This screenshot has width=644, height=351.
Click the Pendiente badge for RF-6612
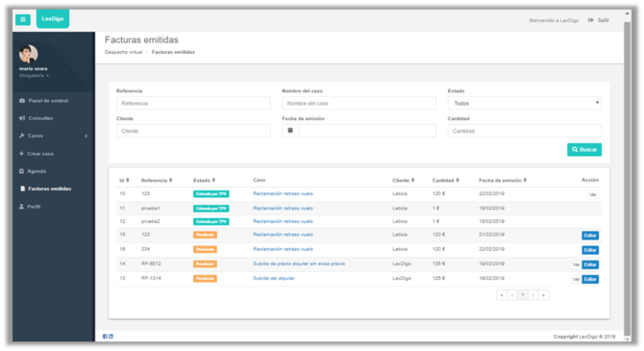click(205, 263)
